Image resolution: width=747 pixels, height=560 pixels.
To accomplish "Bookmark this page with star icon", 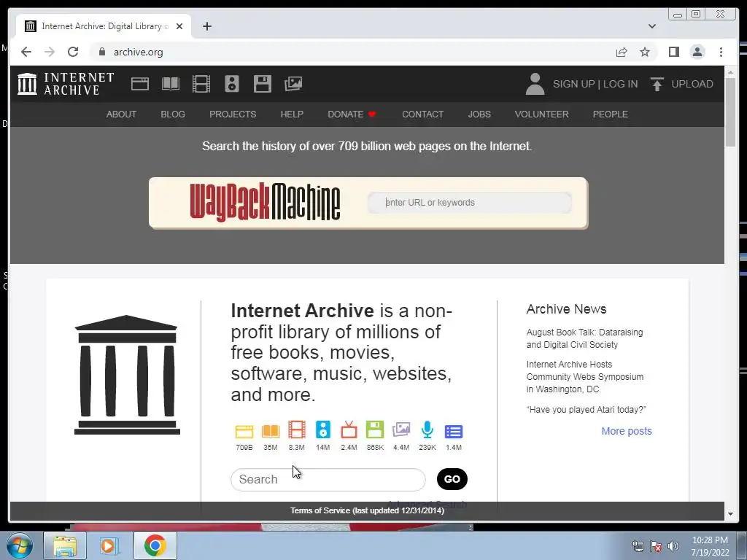I will [645, 52].
